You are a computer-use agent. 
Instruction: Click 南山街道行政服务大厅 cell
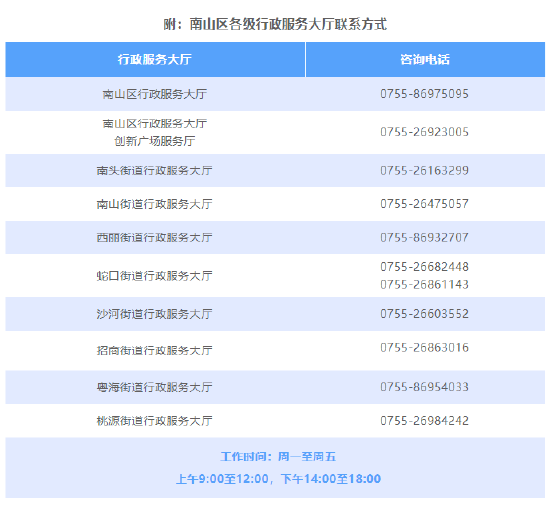tap(155, 204)
